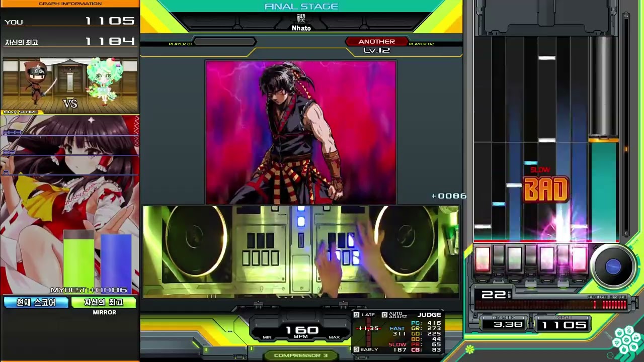Click the MAX SCORE label above the graph

(20, 112)
